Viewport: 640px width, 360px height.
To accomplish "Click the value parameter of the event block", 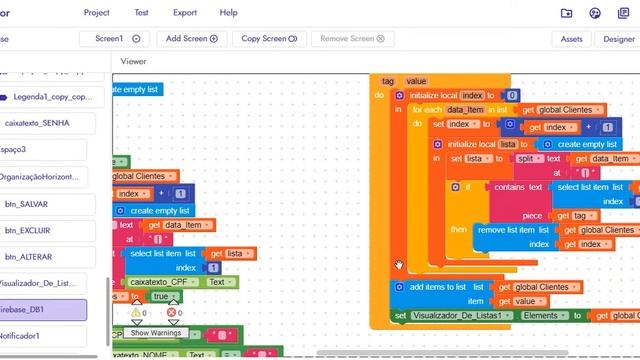I will tap(416, 81).
